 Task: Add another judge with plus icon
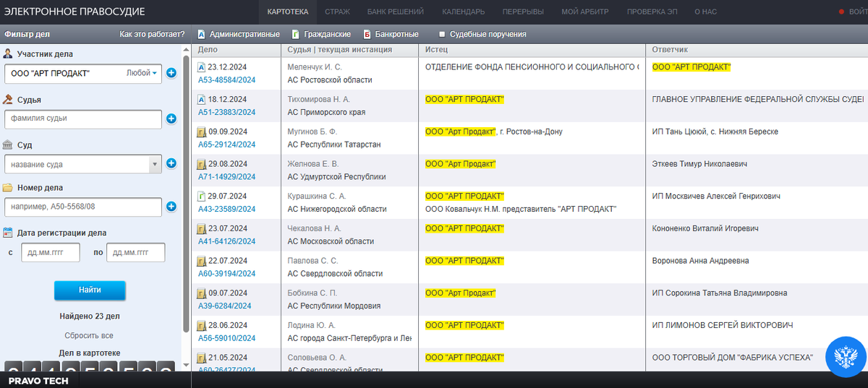pyautogui.click(x=171, y=118)
